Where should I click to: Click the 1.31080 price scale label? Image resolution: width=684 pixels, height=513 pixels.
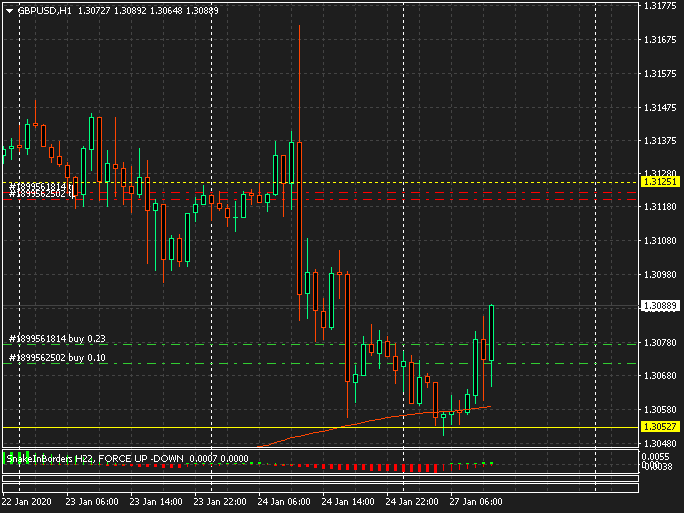click(x=660, y=241)
